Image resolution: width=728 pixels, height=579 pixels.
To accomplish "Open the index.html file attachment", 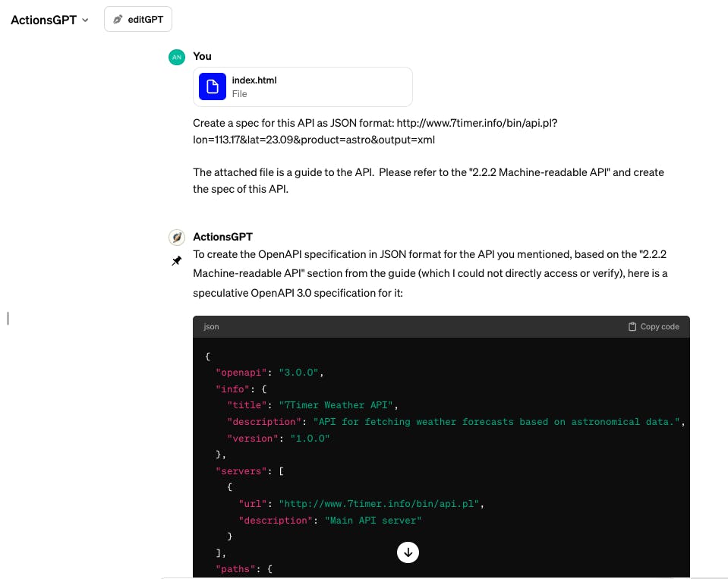I will point(303,87).
